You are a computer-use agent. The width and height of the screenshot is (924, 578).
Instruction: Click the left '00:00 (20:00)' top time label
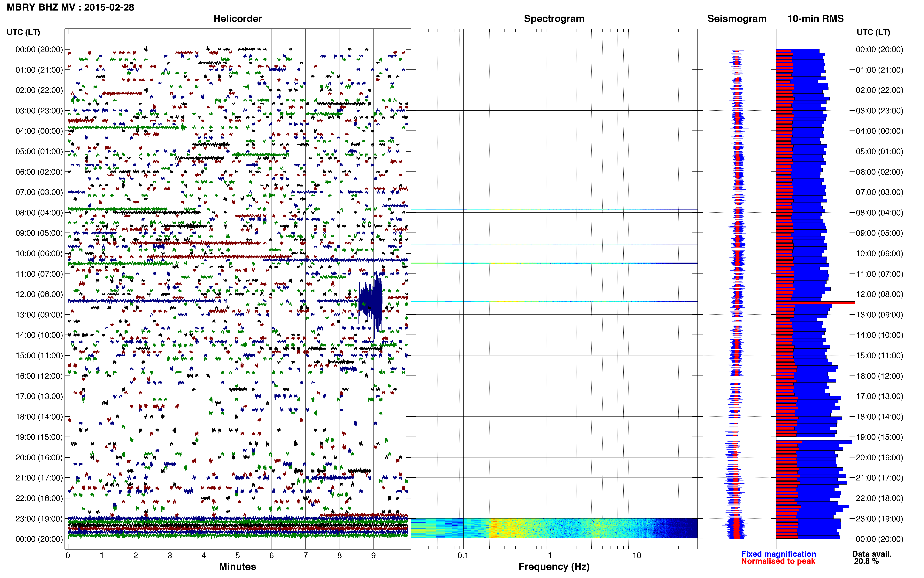(x=39, y=49)
